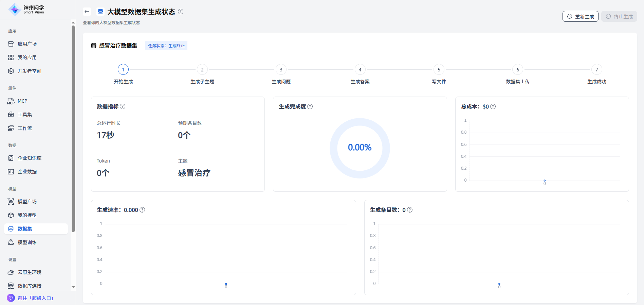Click the 神州问学 Smart Vision logo

tap(26, 10)
